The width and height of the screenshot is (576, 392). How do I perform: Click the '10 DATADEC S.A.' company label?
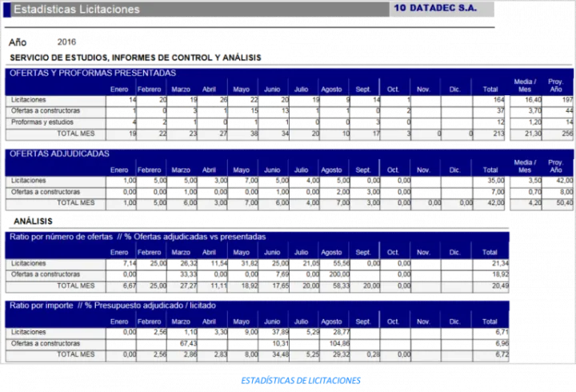pyautogui.click(x=435, y=8)
